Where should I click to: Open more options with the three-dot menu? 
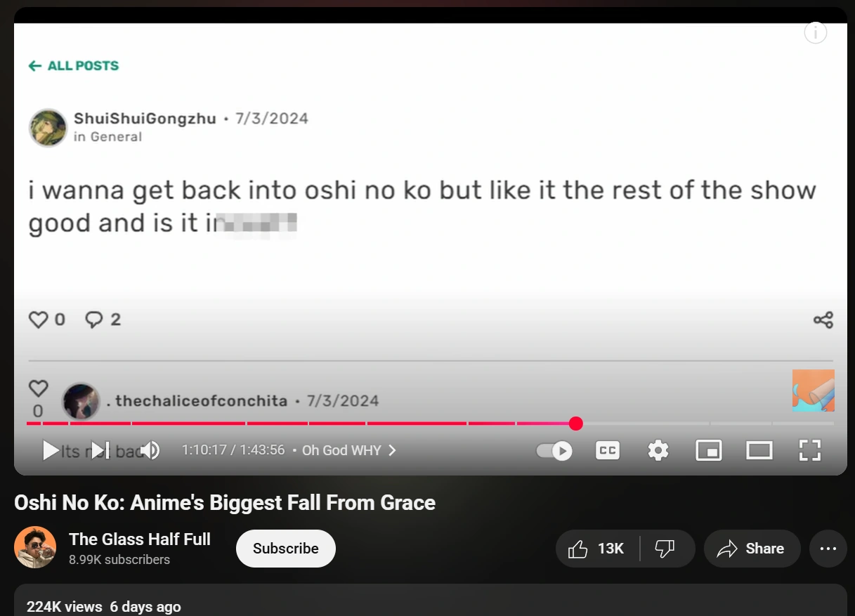(x=828, y=549)
